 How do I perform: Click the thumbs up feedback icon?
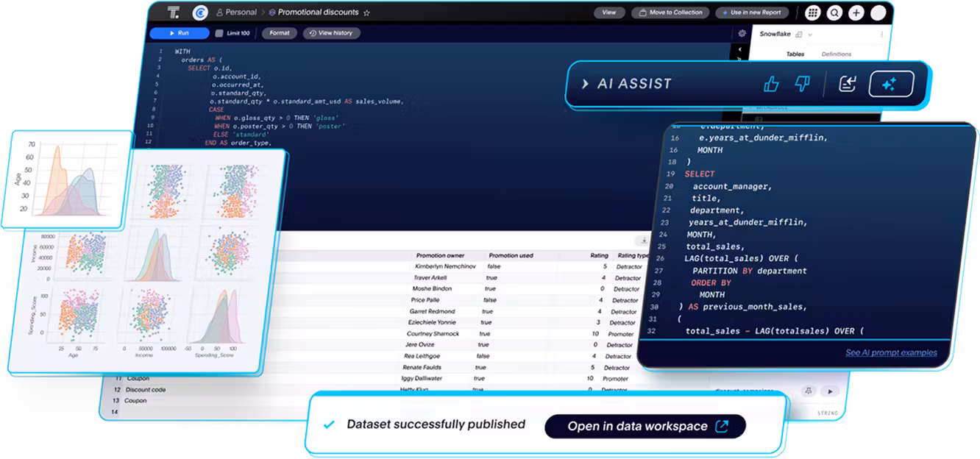771,84
